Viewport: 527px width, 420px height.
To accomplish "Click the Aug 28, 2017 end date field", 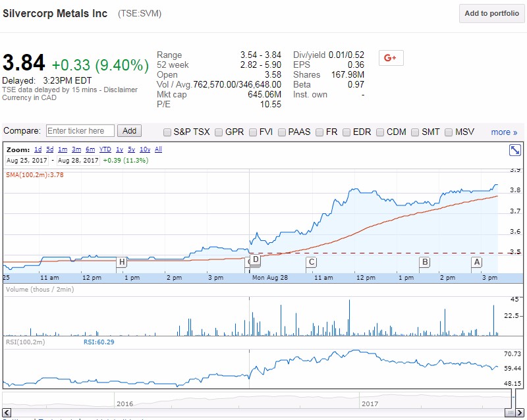I will (x=78, y=161).
